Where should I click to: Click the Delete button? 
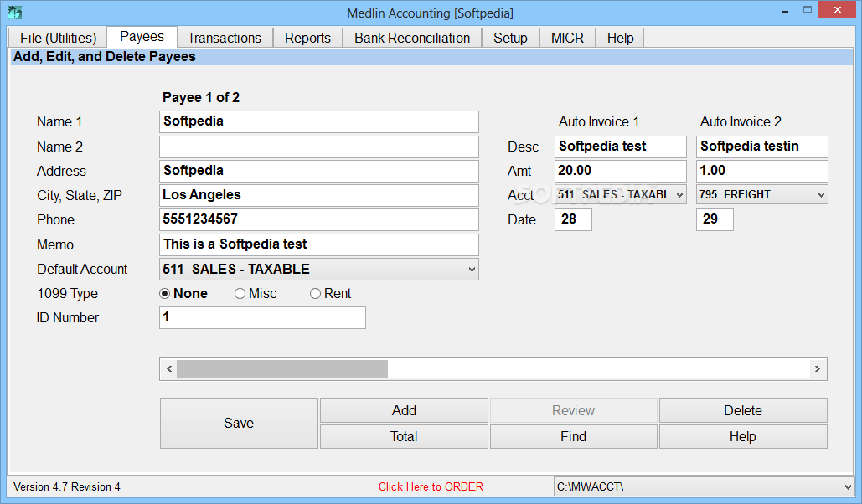tap(743, 410)
